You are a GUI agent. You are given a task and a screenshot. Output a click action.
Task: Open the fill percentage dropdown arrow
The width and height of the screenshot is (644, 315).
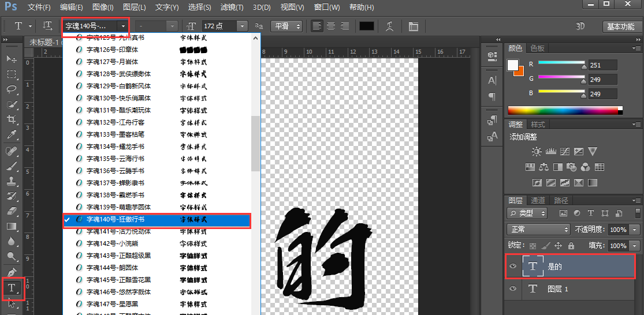pos(635,246)
